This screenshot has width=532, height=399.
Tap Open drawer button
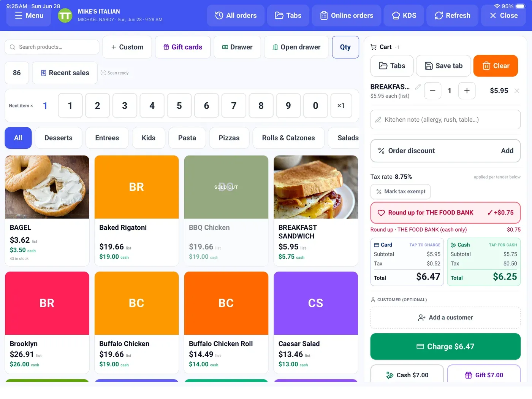pyautogui.click(x=296, y=47)
